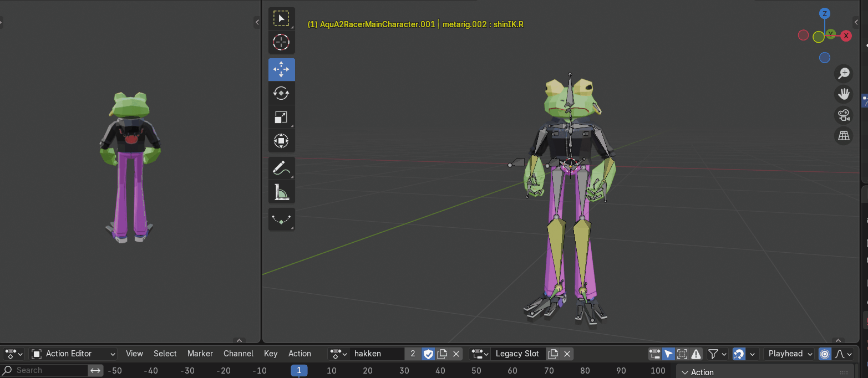The width and height of the screenshot is (868, 378).
Task: Select the Scale tool
Action: point(282,116)
